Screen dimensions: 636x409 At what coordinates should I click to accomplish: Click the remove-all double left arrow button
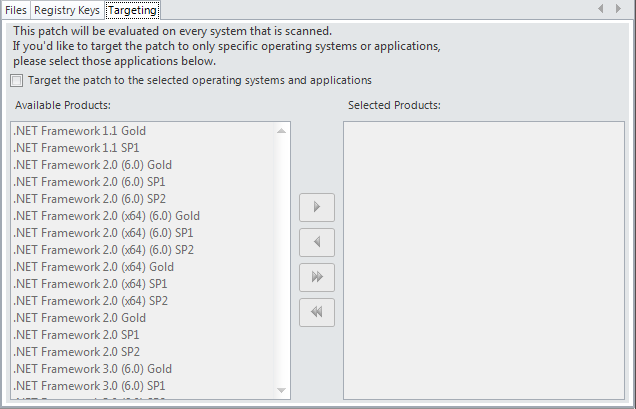coord(317,312)
